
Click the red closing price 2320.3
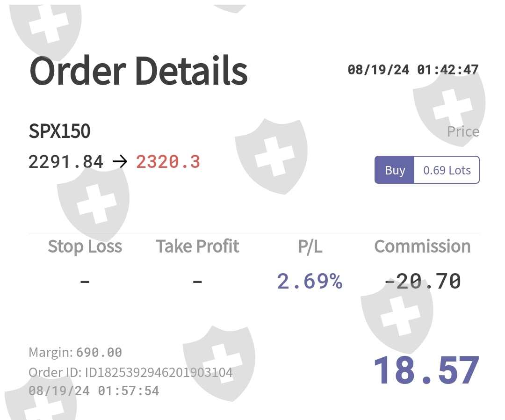tap(168, 162)
